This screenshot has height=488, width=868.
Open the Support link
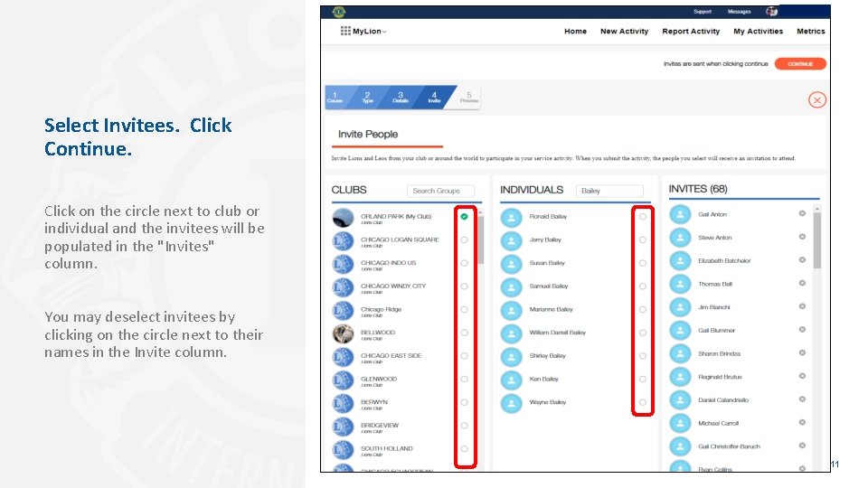coord(703,12)
